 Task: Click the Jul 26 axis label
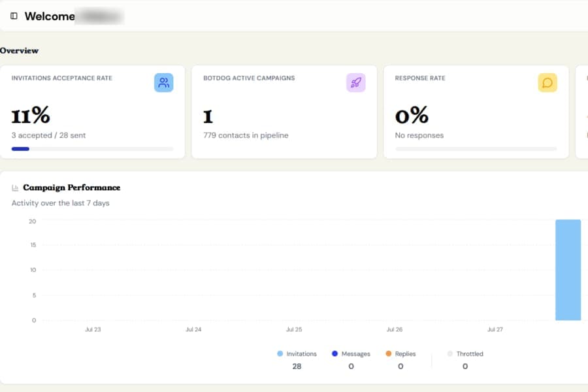tap(395, 329)
